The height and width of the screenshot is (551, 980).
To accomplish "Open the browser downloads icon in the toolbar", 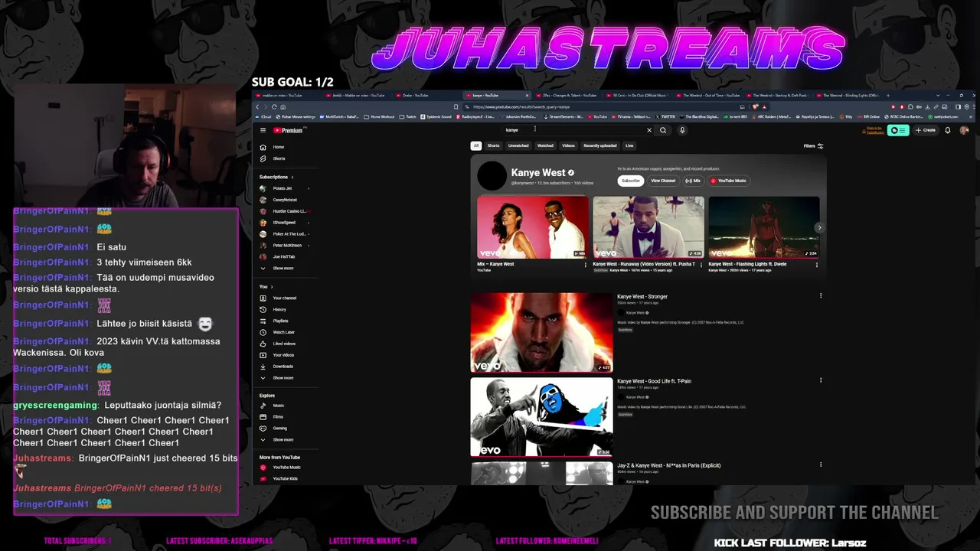I will [927, 106].
